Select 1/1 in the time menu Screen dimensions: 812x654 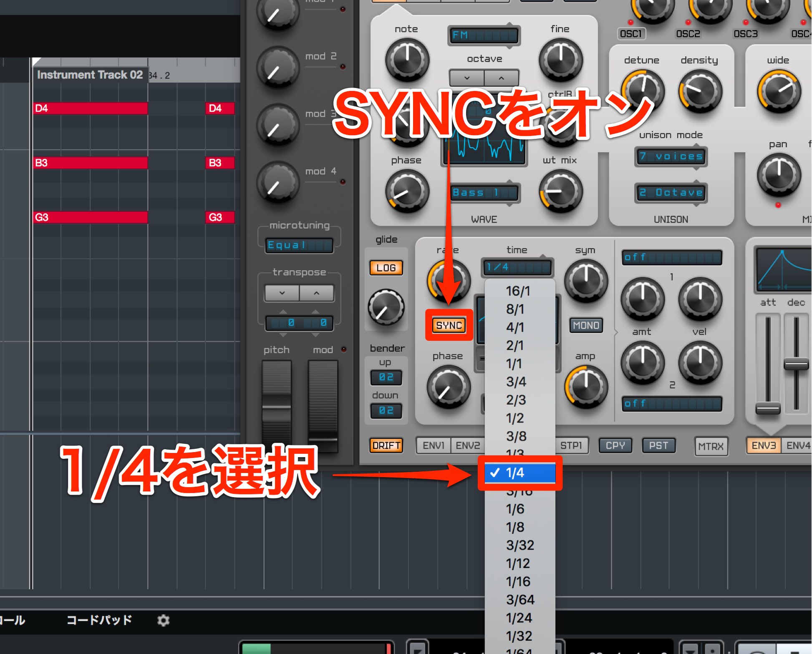520,364
